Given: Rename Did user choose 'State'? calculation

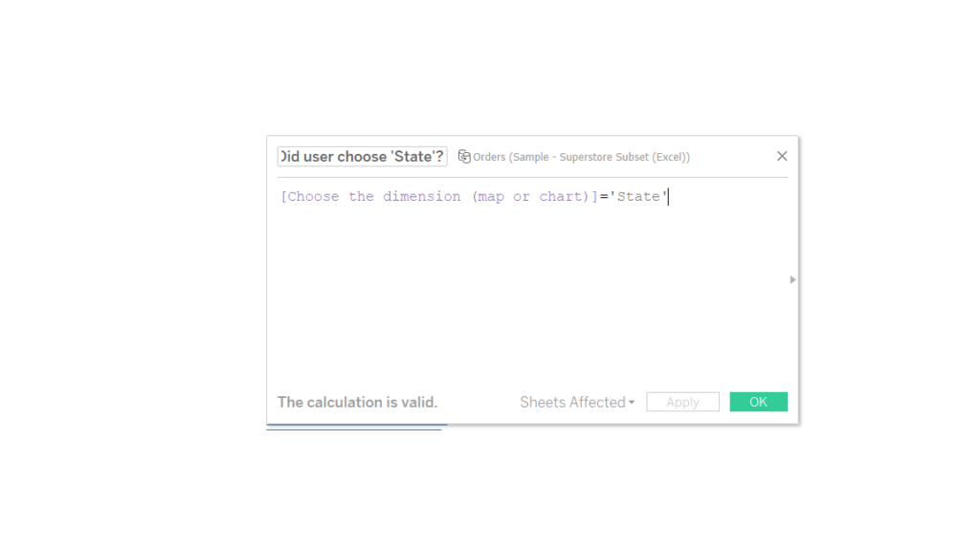Looking at the screenshot, I should pyautogui.click(x=362, y=156).
